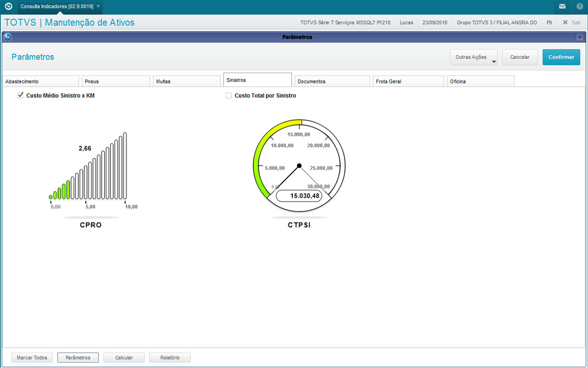Open the mail envelope icon
This screenshot has height=368, width=588.
click(562, 6)
